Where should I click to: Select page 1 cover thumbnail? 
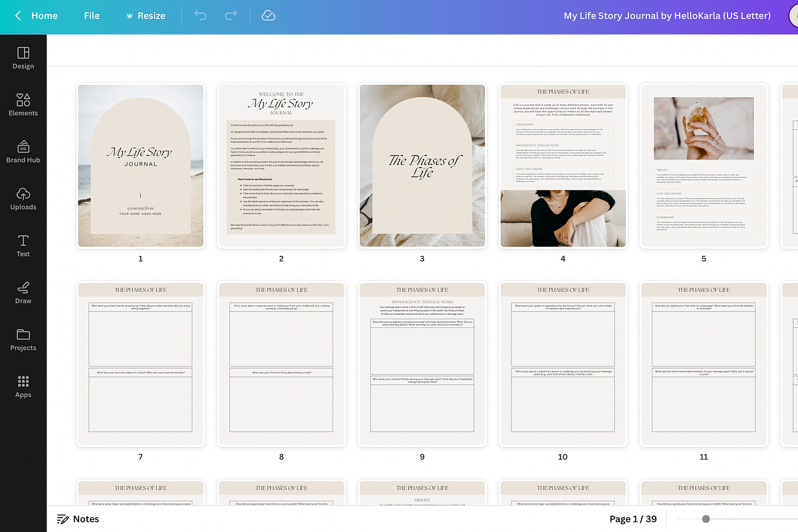[x=140, y=166]
